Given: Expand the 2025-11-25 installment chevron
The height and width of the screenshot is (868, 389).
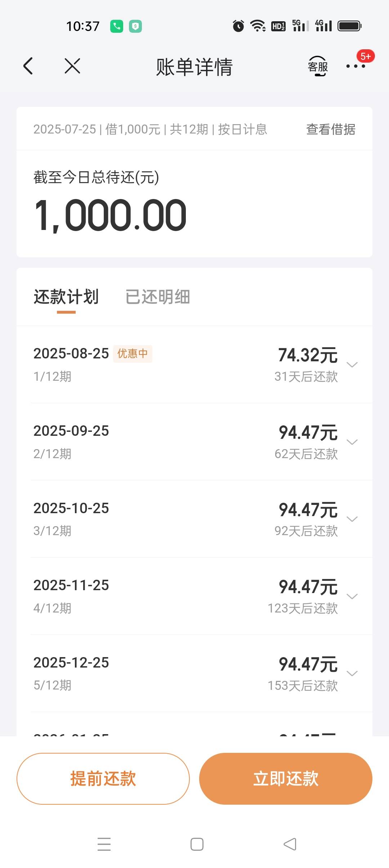Looking at the screenshot, I should point(352,596).
